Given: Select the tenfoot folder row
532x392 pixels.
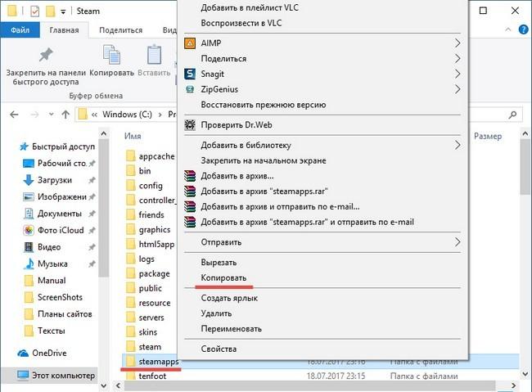Looking at the screenshot, I should 320,376.
